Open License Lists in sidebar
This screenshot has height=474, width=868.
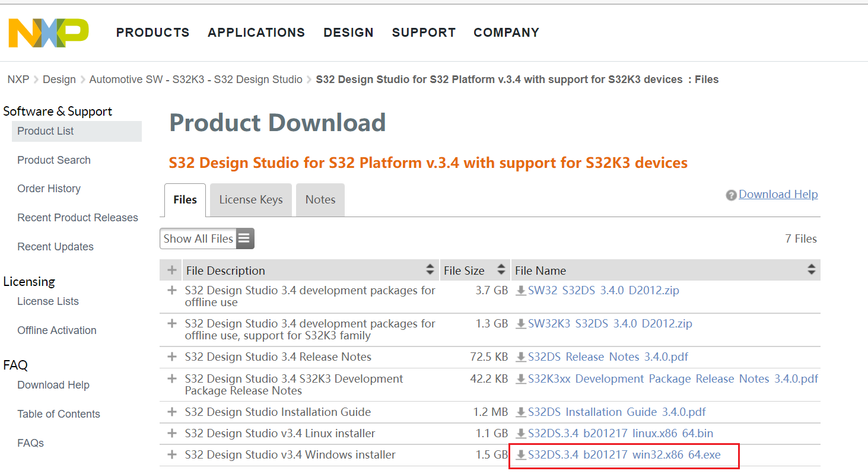coord(48,301)
